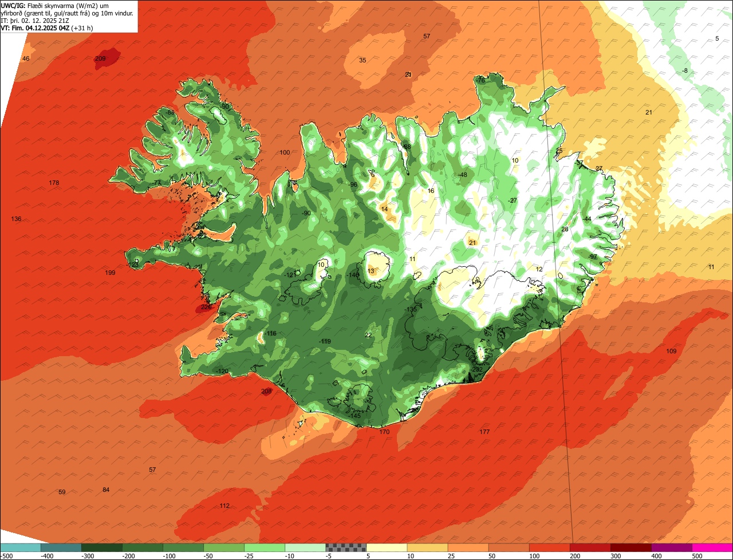Click the map value '13'
733x560 pixels.
click(x=371, y=271)
